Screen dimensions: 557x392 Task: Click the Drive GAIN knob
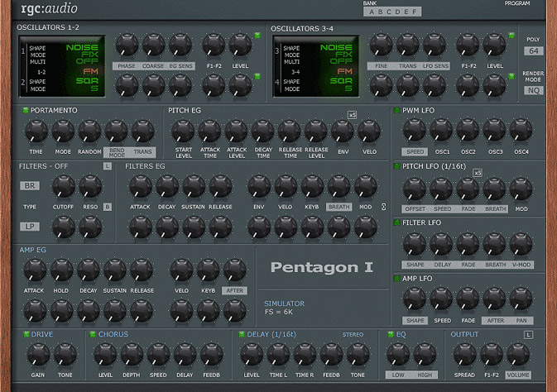pyautogui.click(x=37, y=354)
